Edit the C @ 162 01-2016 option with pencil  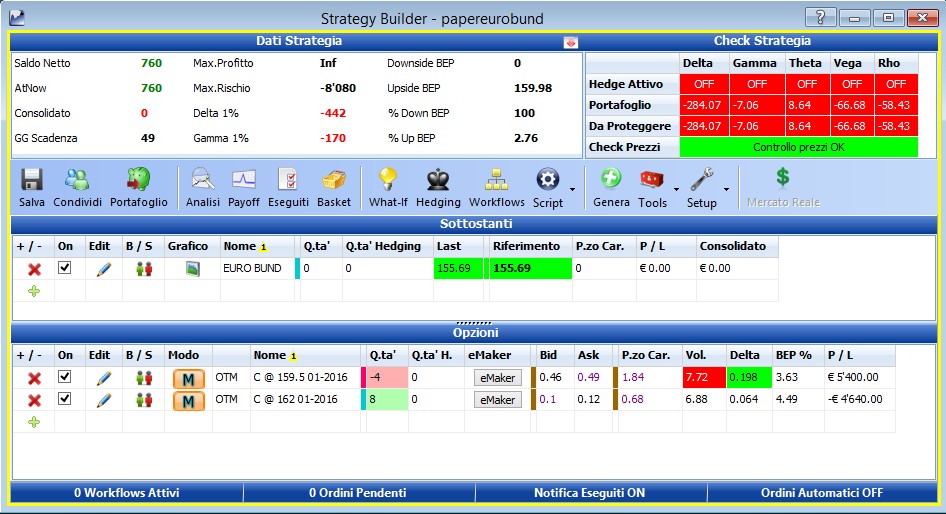(x=104, y=399)
